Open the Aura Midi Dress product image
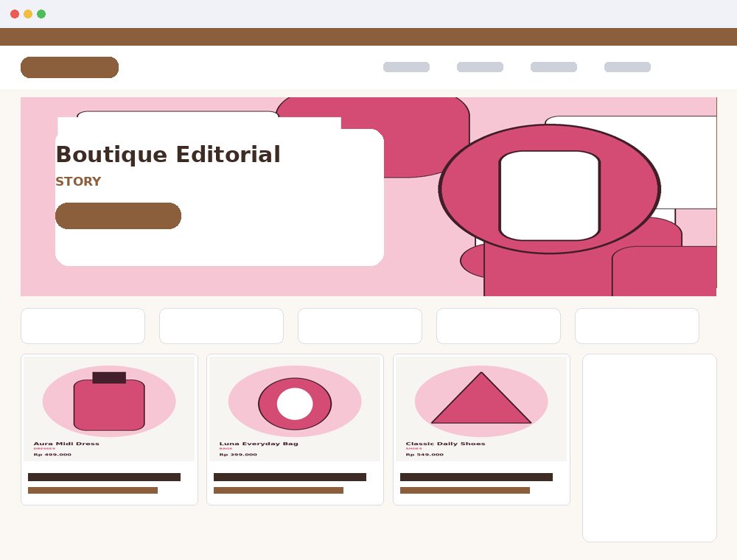This screenshot has height=560, width=737. coord(109,409)
